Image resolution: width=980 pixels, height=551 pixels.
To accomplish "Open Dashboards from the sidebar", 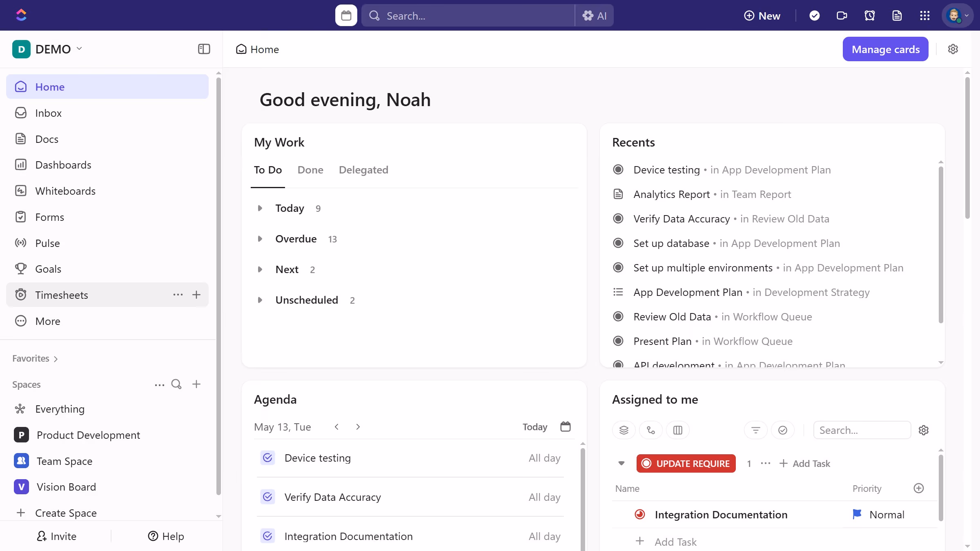I will (x=107, y=165).
